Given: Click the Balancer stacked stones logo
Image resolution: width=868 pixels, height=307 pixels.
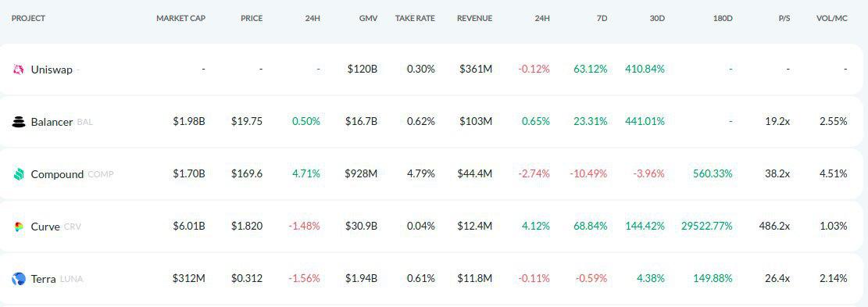Looking at the screenshot, I should tap(19, 122).
